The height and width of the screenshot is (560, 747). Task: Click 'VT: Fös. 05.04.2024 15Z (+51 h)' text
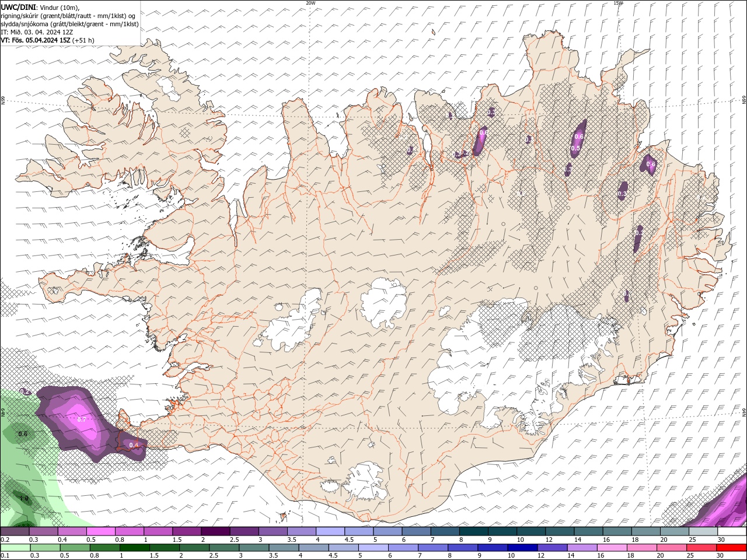pos(47,40)
